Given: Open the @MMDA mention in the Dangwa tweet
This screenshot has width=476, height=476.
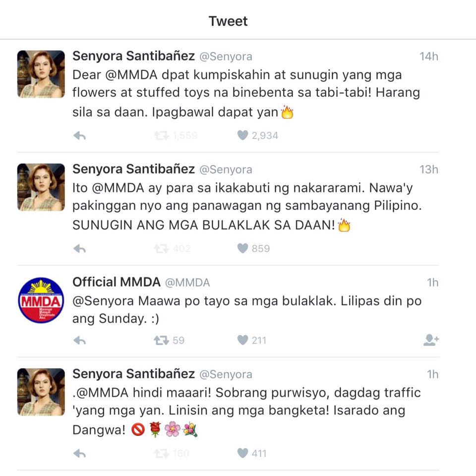Looking at the screenshot, I should [x=103, y=393].
